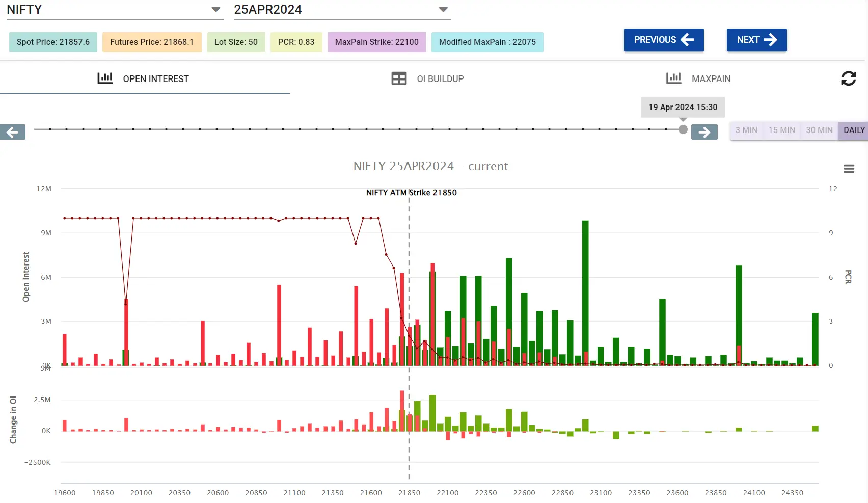
Task: Click the PREVIOUS expiry button
Action: click(664, 40)
